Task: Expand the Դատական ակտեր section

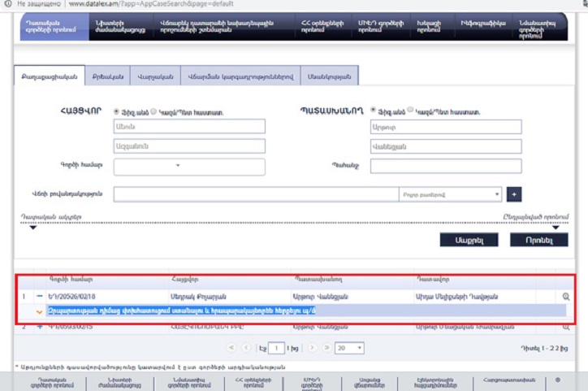Action: click(33, 228)
